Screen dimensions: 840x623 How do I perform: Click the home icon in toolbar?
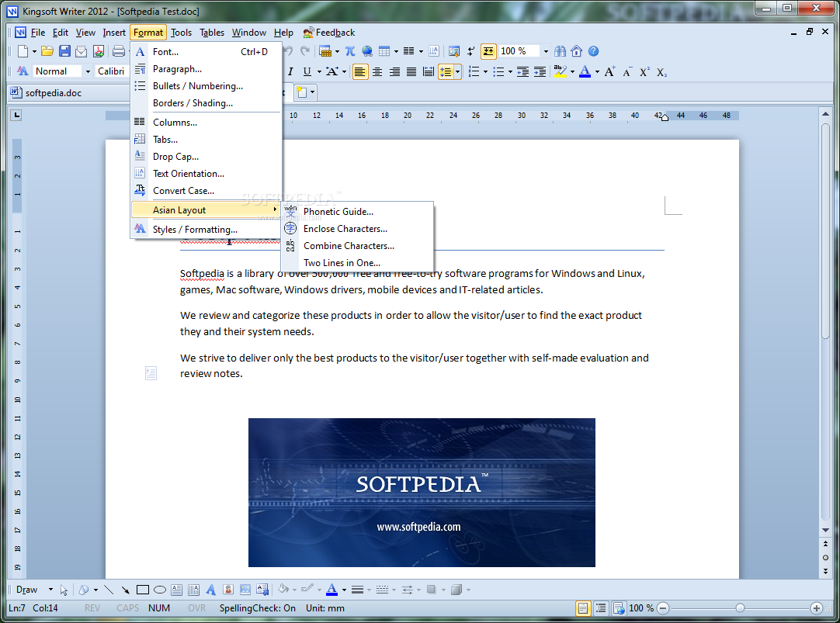[x=576, y=51]
